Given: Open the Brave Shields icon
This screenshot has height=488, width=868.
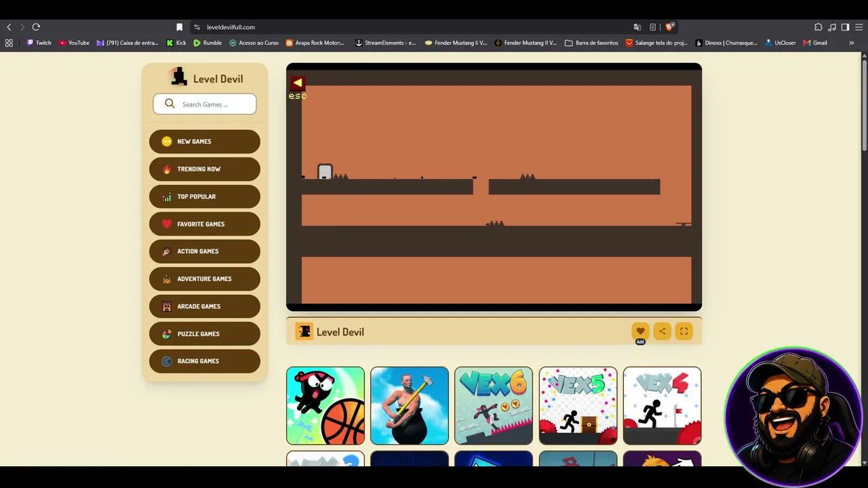Looking at the screenshot, I should coord(669,27).
